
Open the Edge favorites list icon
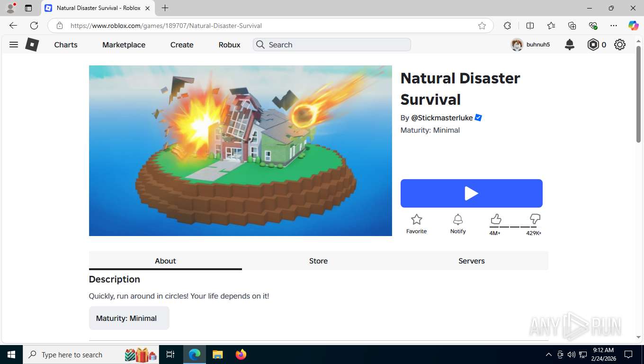[x=551, y=26]
